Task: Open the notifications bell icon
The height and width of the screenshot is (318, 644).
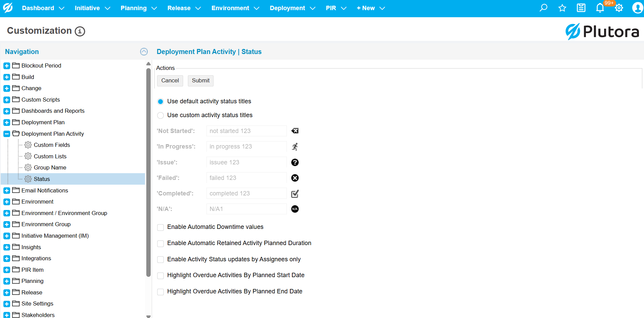Action: tap(600, 8)
